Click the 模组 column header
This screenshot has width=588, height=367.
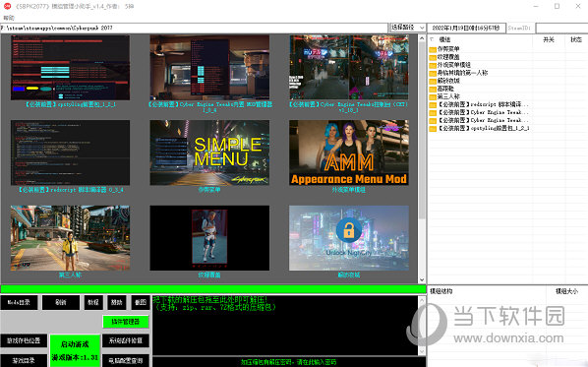(x=444, y=39)
